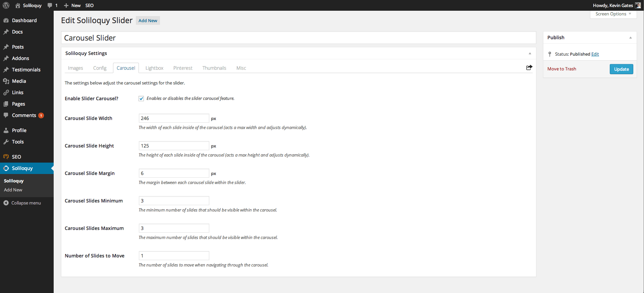
Task: Click the Update button
Action: point(621,69)
